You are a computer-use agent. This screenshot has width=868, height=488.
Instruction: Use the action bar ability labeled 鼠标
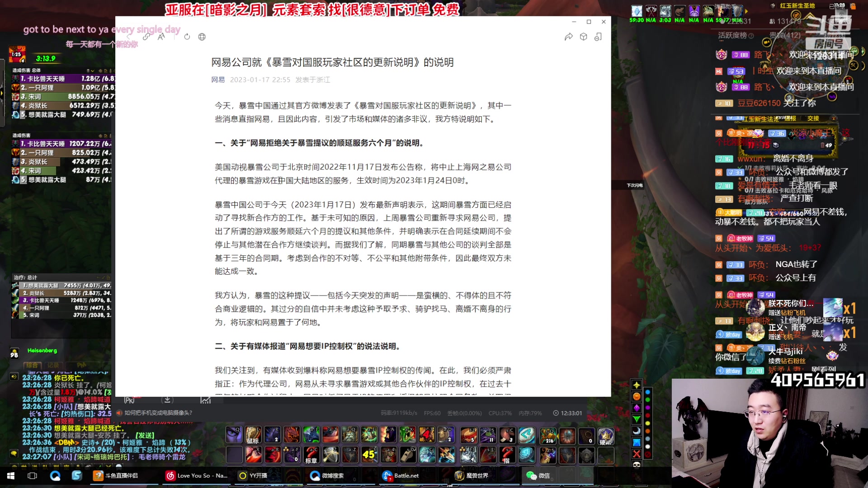[253, 434]
